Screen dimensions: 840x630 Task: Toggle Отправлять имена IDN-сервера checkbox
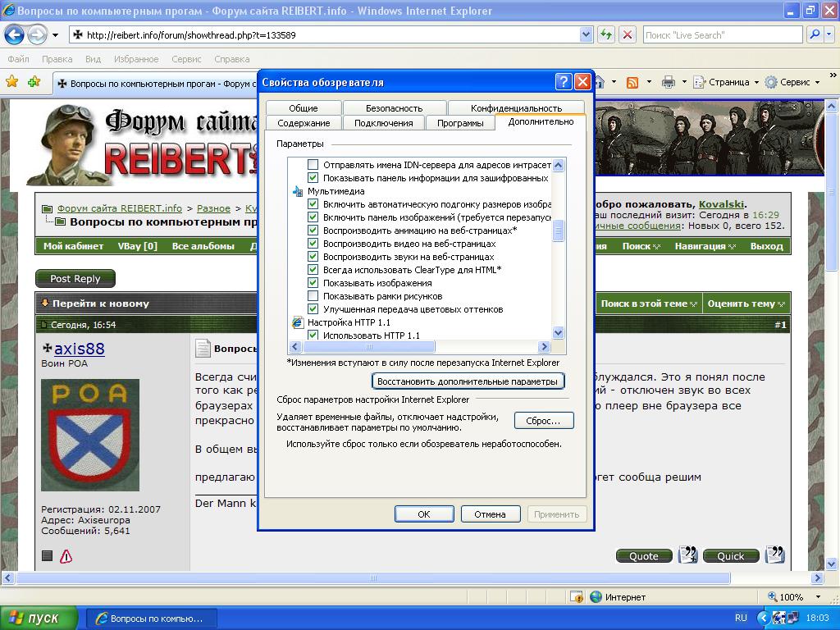coord(313,165)
